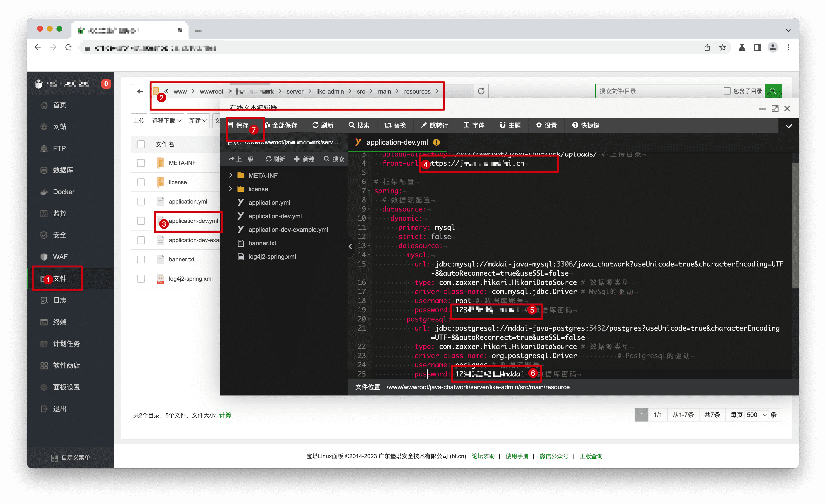Viewport: 826px width, 504px height.
Task: Click the browser reload icon
Action: point(69,48)
